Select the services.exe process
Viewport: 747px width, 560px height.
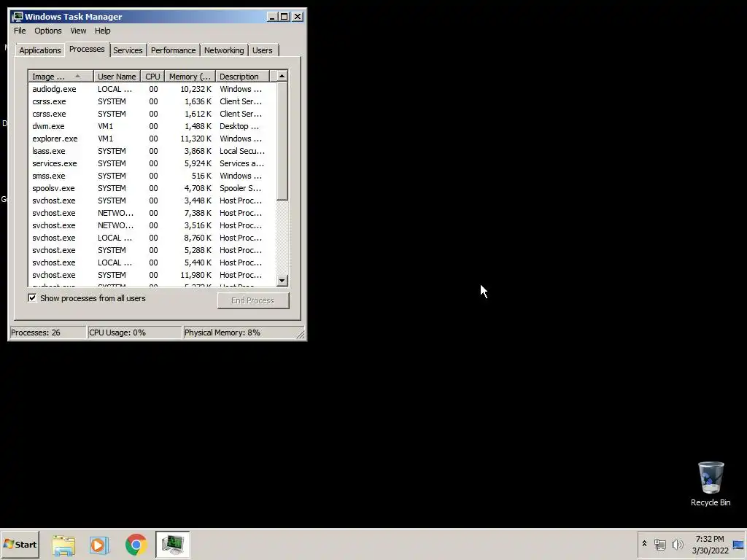(152, 163)
